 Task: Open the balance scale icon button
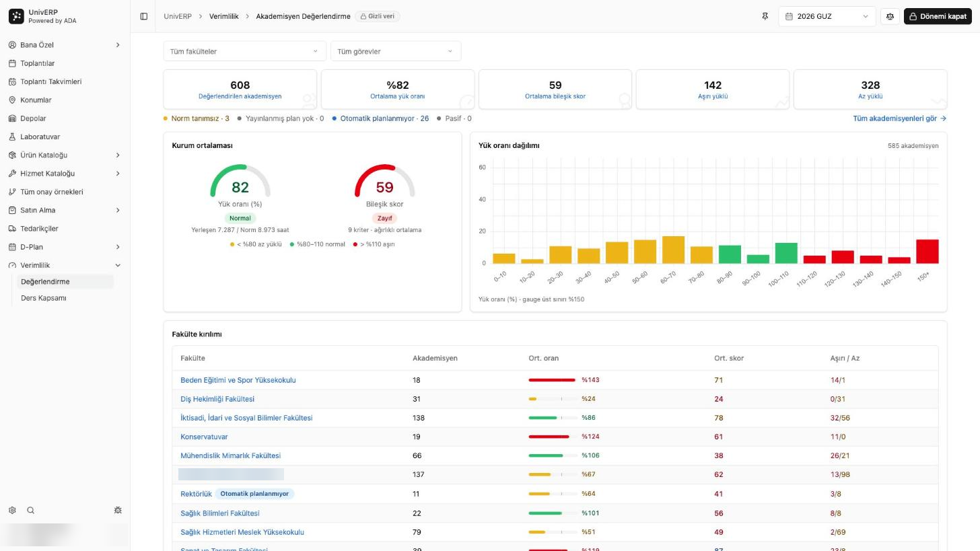(890, 16)
